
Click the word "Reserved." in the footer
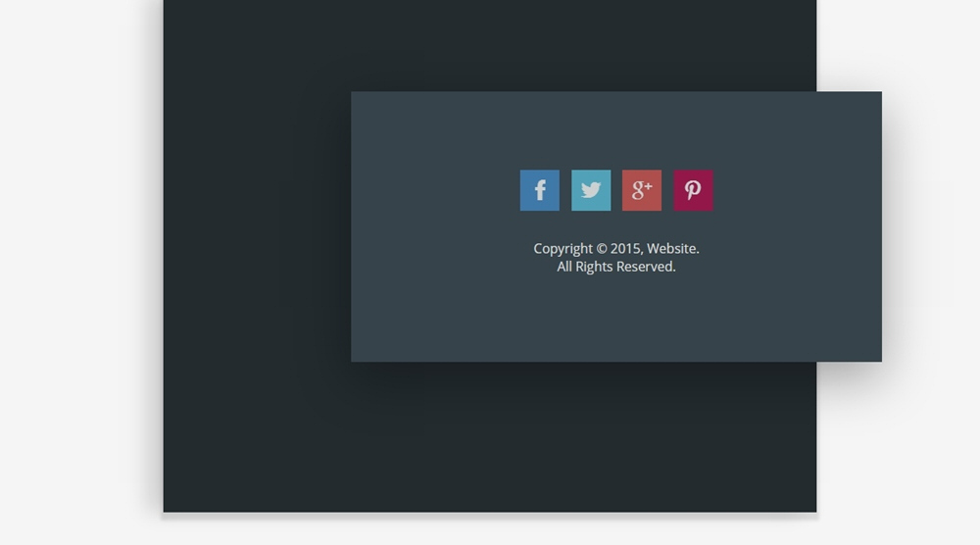coord(646,267)
